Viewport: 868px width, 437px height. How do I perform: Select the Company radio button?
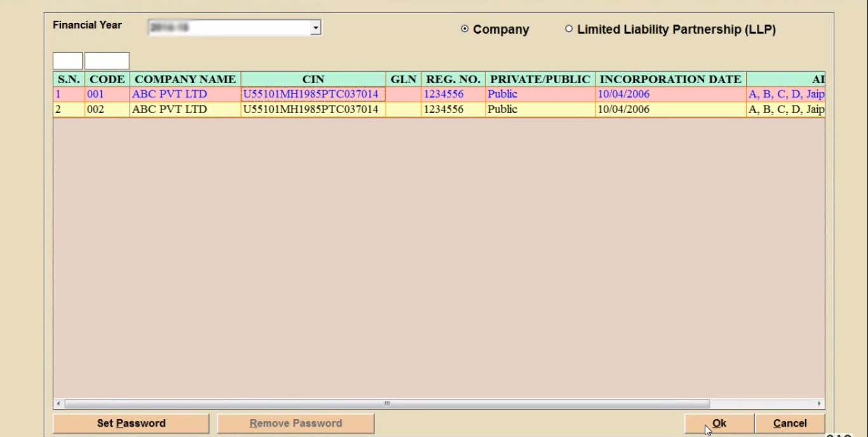(x=465, y=29)
